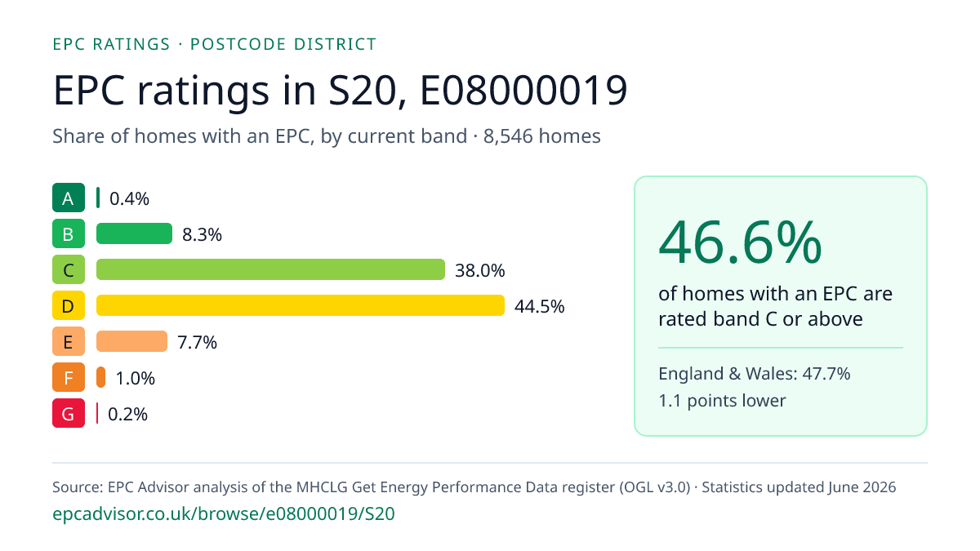Viewport: 980px width, 551px height.
Task: Click the band G badge
Action: coord(69,414)
